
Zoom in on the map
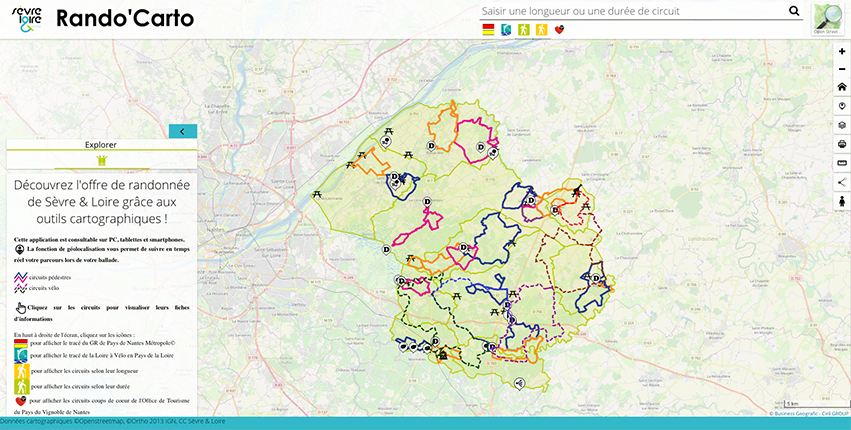[x=841, y=51]
